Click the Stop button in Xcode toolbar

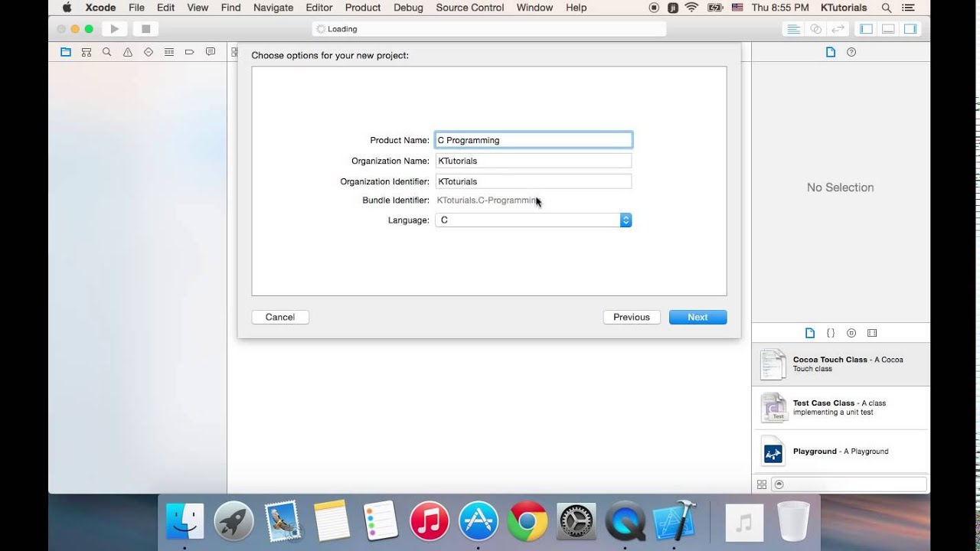(145, 29)
